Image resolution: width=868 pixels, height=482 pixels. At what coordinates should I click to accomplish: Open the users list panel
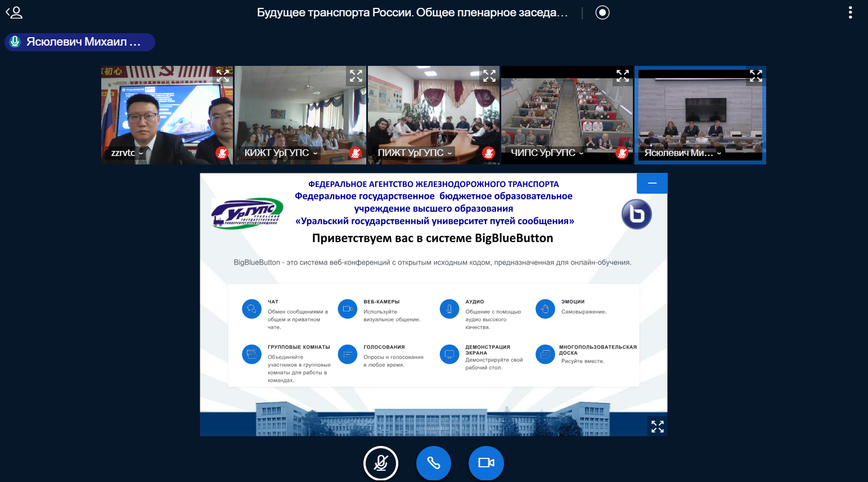point(14,12)
